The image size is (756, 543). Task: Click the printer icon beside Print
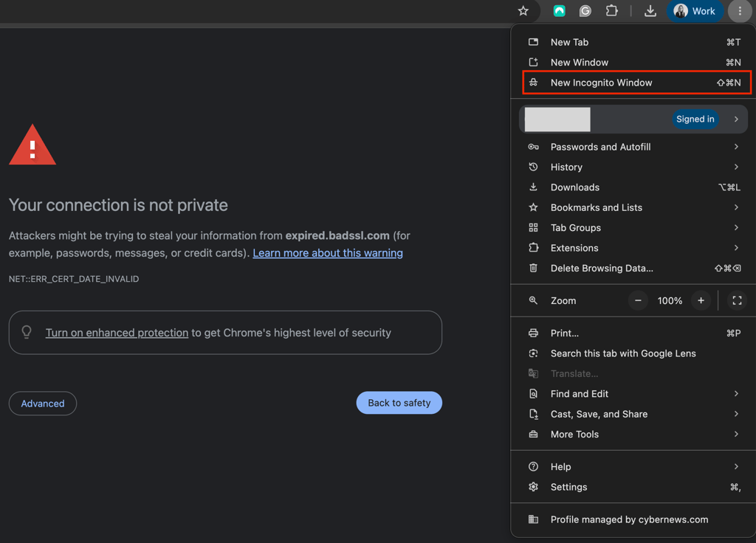click(x=533, y=333)
